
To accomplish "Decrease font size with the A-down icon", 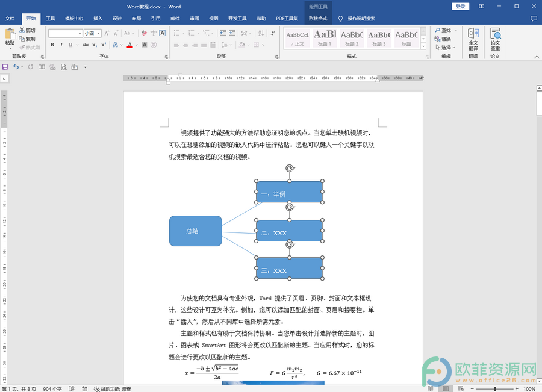I will pos(116,33).
